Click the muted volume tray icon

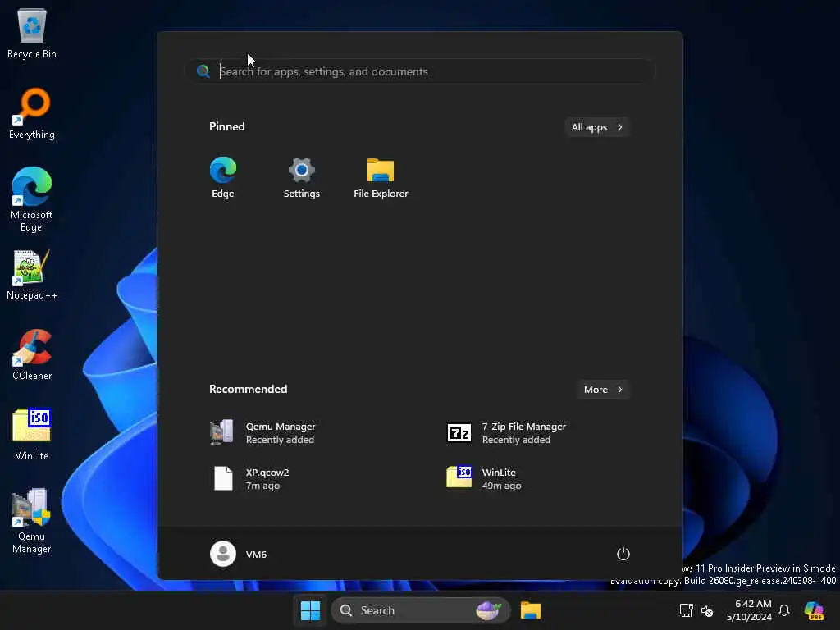coord(707,610)
